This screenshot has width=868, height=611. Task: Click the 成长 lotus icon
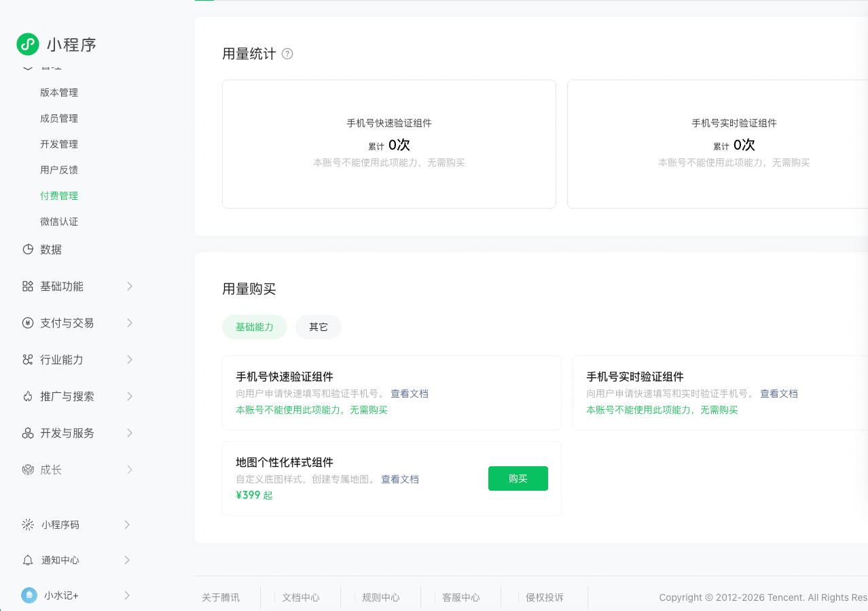point(28,470)
